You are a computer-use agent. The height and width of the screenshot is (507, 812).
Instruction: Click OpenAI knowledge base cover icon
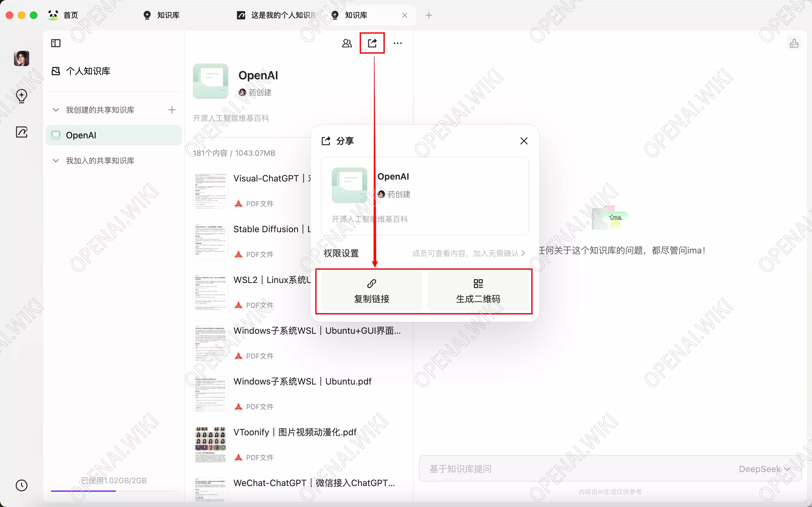(211, 81)
